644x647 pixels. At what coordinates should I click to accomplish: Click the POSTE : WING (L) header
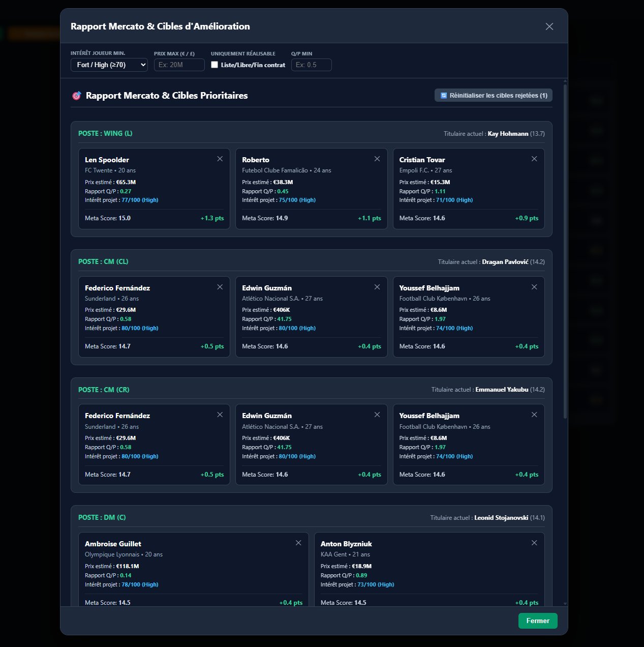click(105, 133)
